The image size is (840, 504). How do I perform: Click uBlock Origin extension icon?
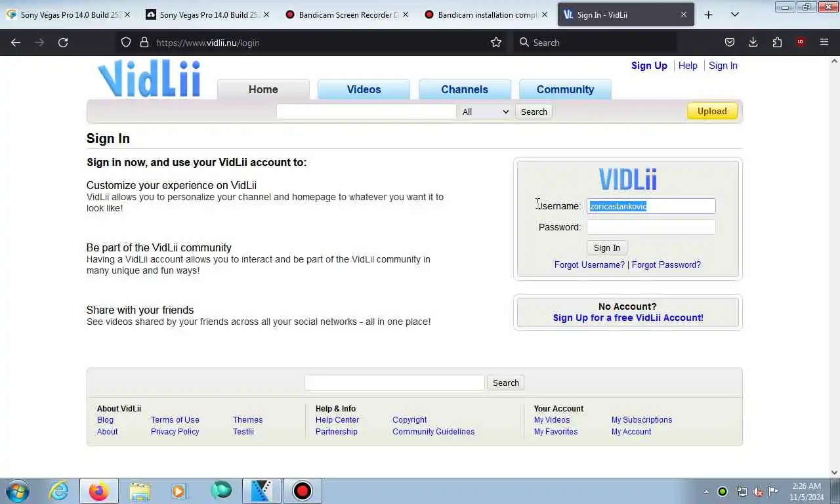[801, 42]
